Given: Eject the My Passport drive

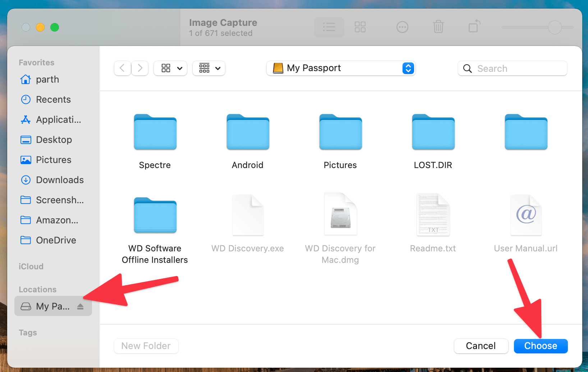Looking at the screenshot, I should point(80,306).
